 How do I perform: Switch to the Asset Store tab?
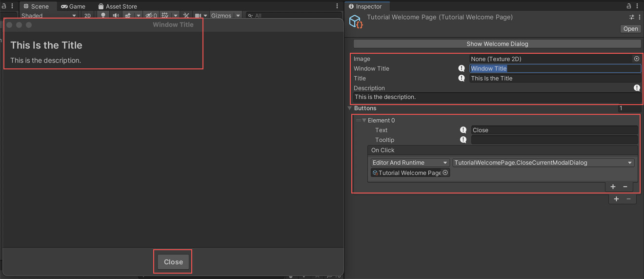pyautogui.click(x=117, y=6)
